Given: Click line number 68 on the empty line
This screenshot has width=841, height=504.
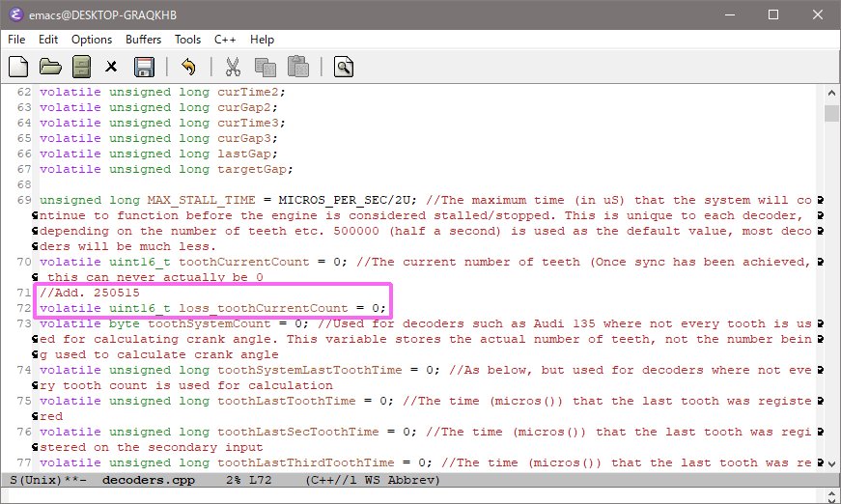Looking at the screenshot, I should click(x=24, y=185).
